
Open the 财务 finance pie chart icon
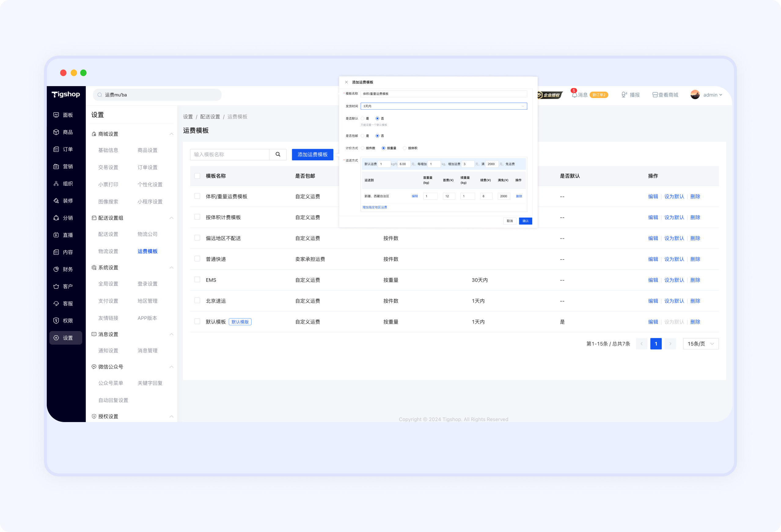(56, 269)
